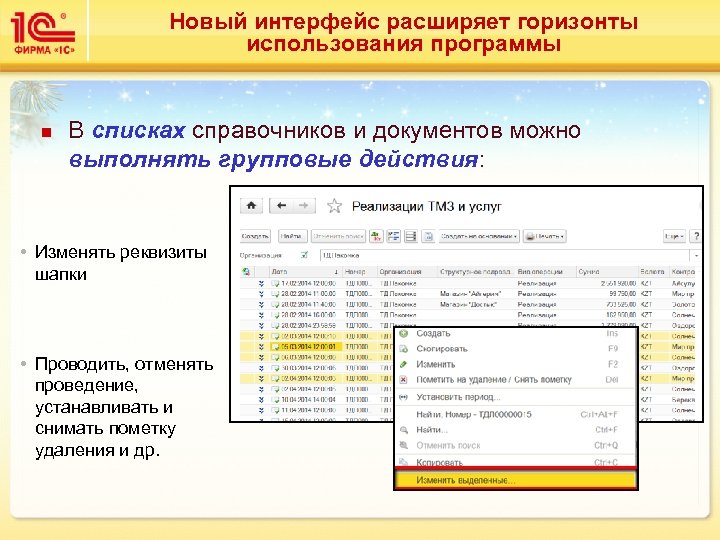Viewport: 720px width, 540px height.
Task: Expand the Организация field dropdown arrow
Action: 696,255
